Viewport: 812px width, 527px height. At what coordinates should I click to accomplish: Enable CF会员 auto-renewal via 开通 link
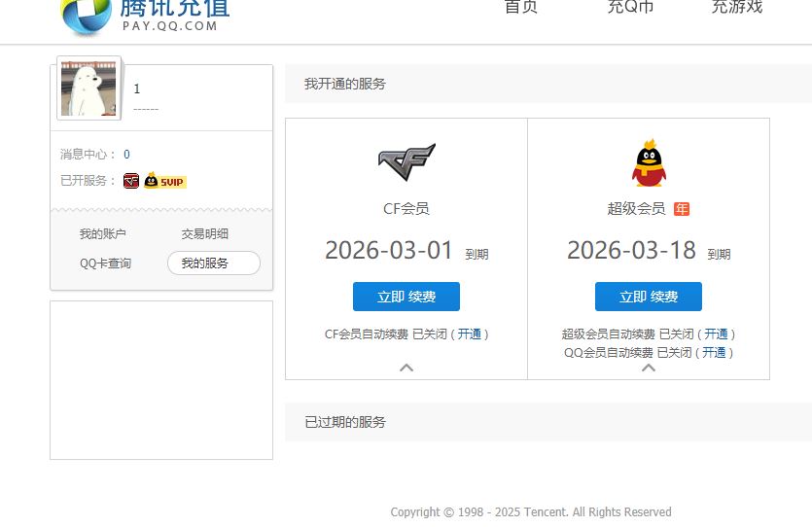tap(470, 334)
